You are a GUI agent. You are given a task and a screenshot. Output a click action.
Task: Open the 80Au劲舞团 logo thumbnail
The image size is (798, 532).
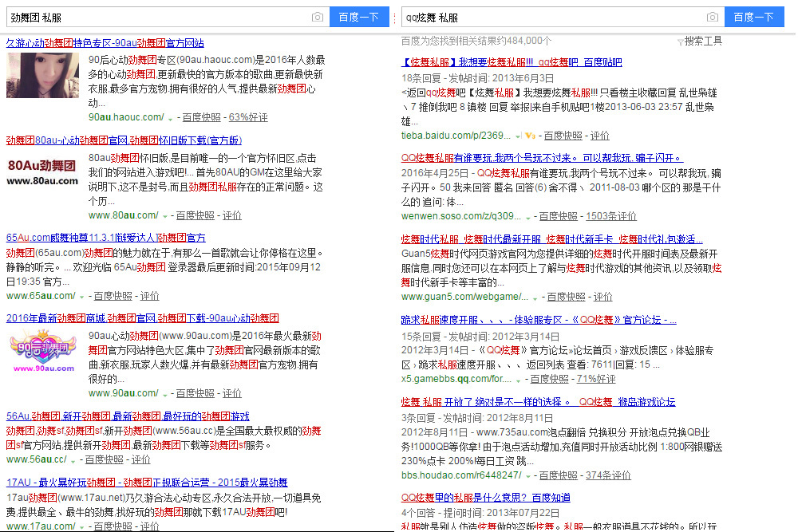click(43, 172)
